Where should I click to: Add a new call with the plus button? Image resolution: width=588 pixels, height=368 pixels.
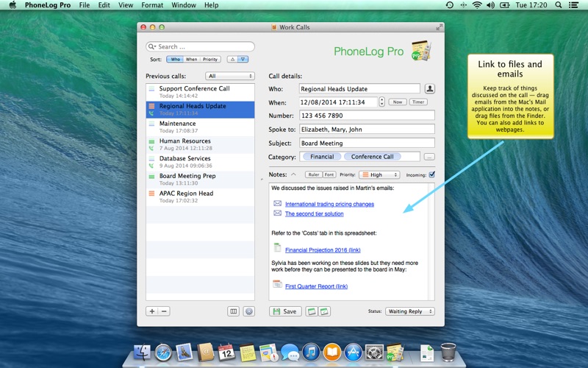pos(152,311)
